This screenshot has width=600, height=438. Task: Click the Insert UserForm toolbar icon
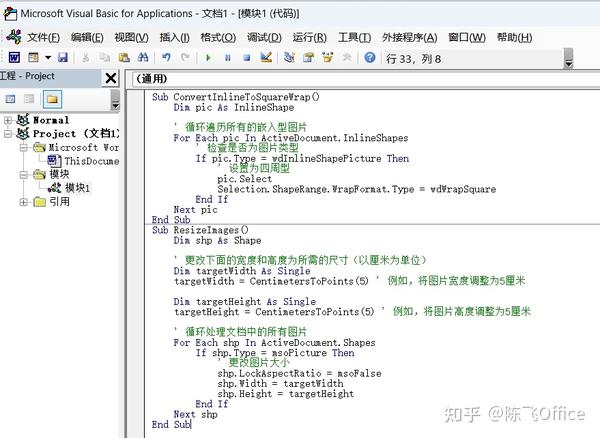click(x=34, y=58)
